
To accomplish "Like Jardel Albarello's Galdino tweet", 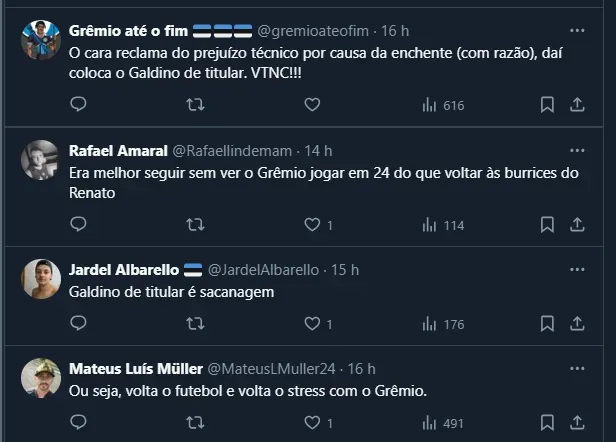I will point(312,323).
